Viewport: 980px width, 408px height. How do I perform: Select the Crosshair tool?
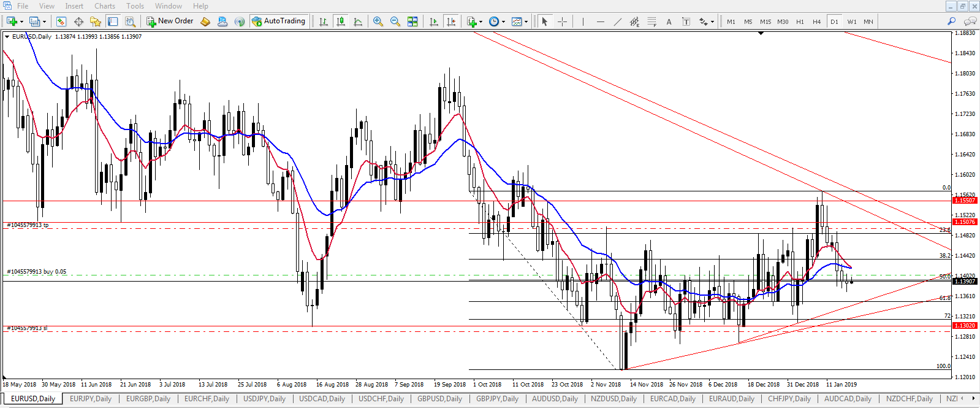point(562,21)
